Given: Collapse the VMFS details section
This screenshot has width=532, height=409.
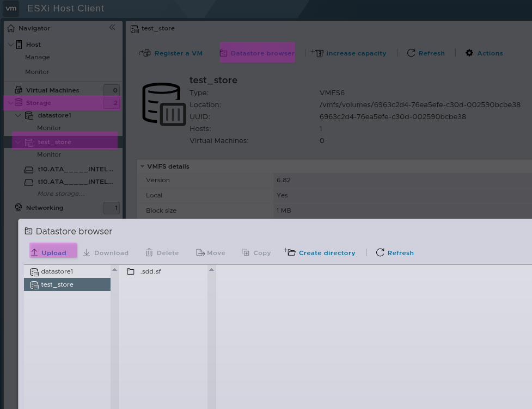Looking at the screenshot, I should 142,166.
